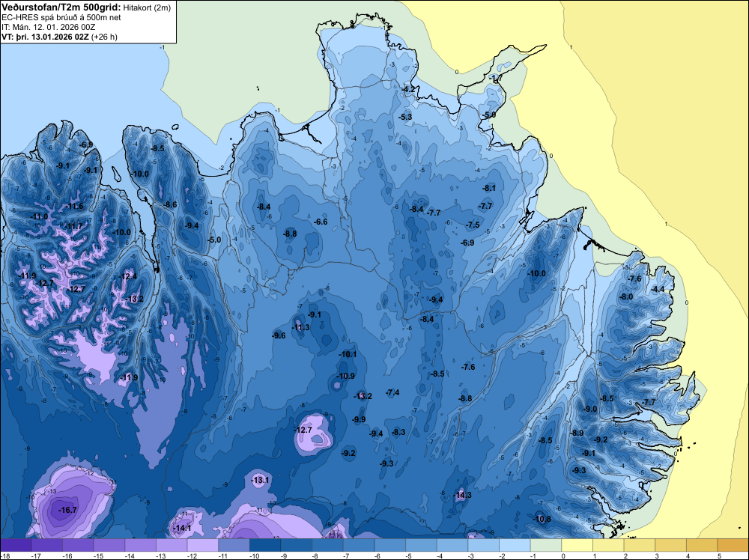Click the -8.3 temperature value

click(398, 432)
